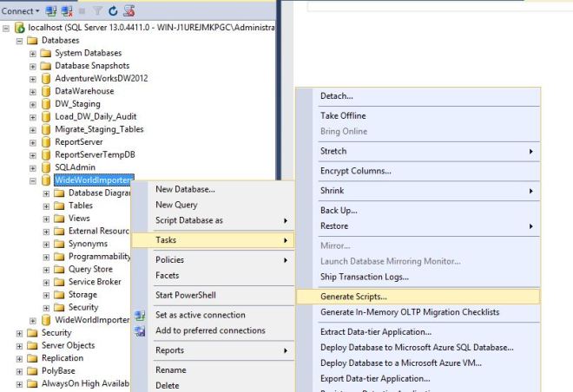Select the ReportServer database in the tree
Image resolution: width=573 pixels, height=392 pixels.
click(78, 142)
